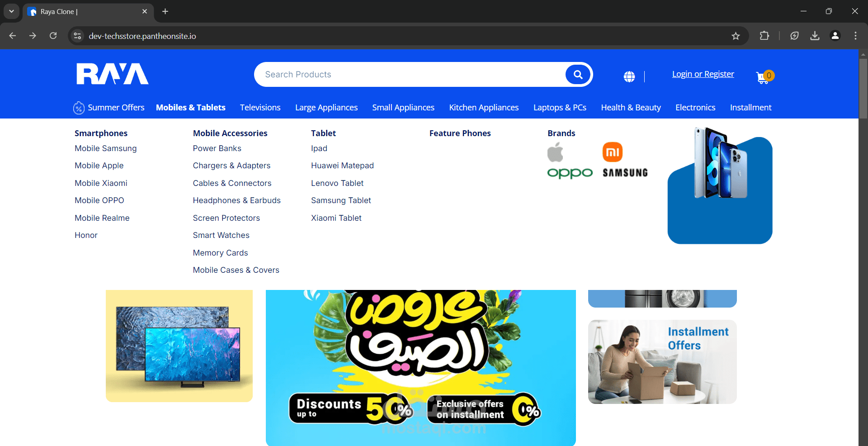Click the blue search magnifier button
Image resolution: width=868 pixels, height=446 pixels.
coord(578,75)
